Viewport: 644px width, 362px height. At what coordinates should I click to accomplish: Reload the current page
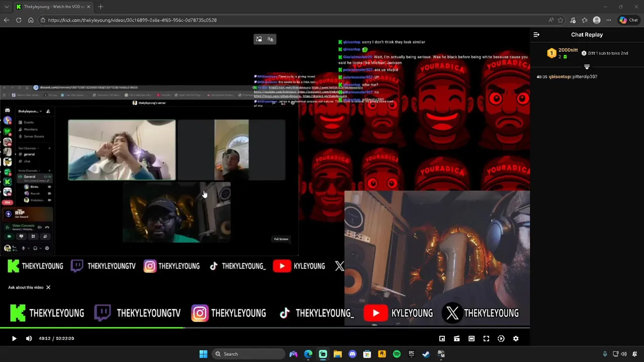[x=19, y=20]
